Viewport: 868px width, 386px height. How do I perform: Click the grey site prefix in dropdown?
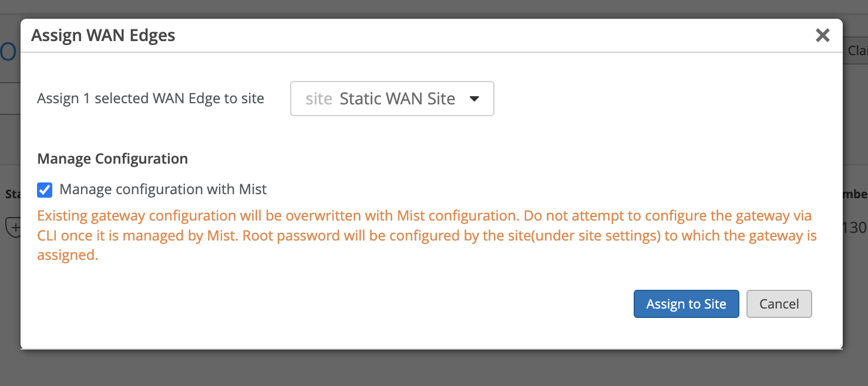(319, 99)
